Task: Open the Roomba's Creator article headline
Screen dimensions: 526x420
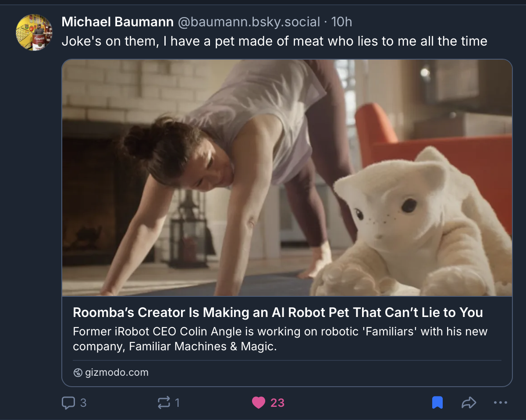Action: pos(278,312)
